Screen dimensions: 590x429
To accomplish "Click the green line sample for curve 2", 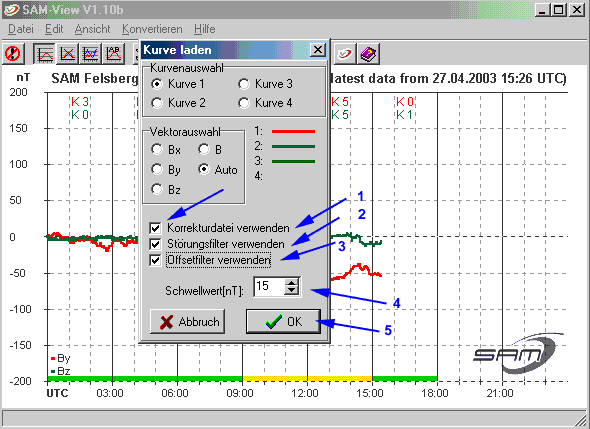I will click(293, 147).
